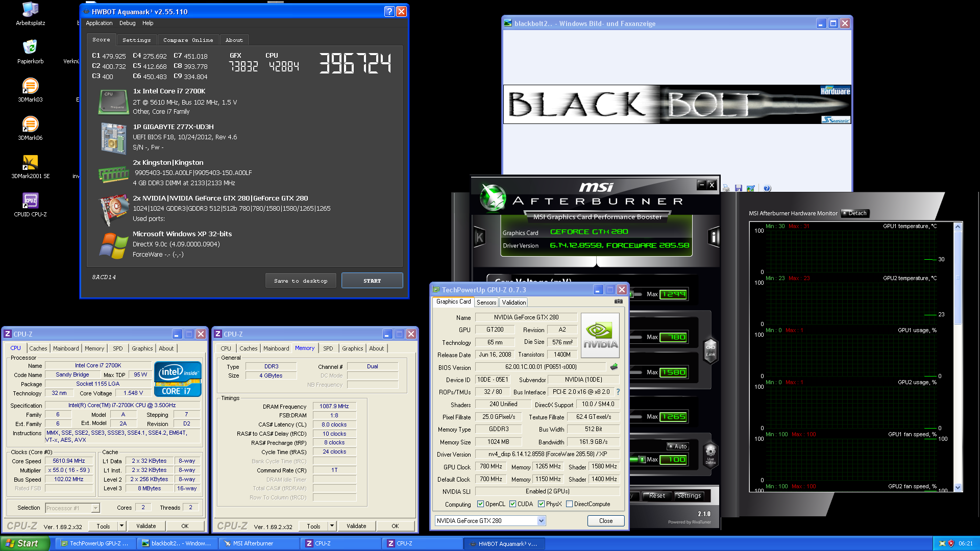
Task: Click the GPU-Z screenshot camera icon
Action: point(618,302)
